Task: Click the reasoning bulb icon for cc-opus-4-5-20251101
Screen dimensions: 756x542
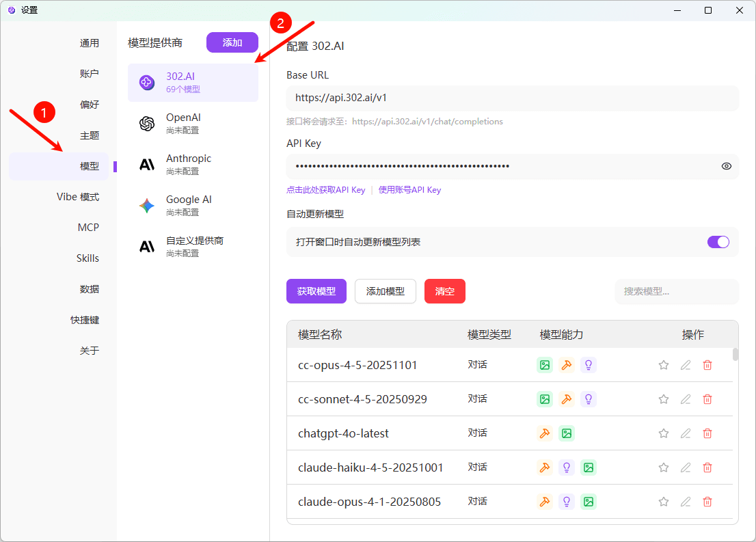Action: click(x=589, y=365)
